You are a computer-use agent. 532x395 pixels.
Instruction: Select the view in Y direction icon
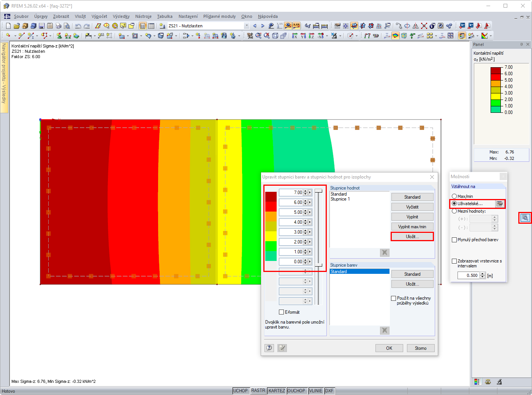pos(303,36)
